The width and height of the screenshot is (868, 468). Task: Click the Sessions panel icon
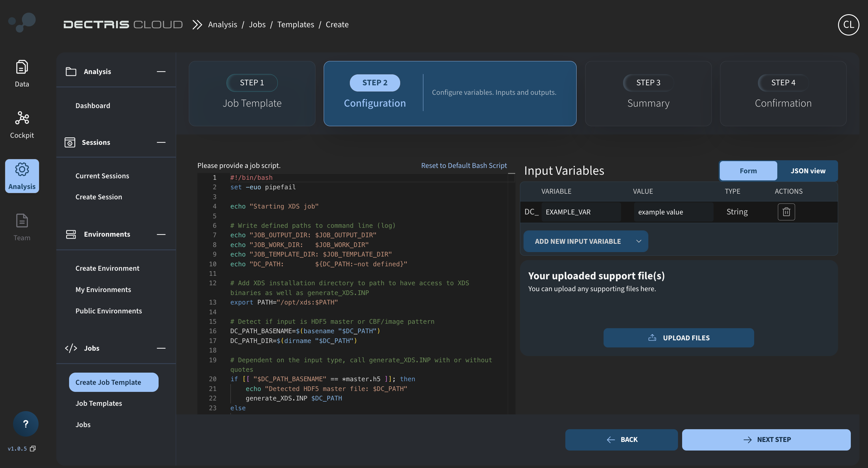[70, 142]
